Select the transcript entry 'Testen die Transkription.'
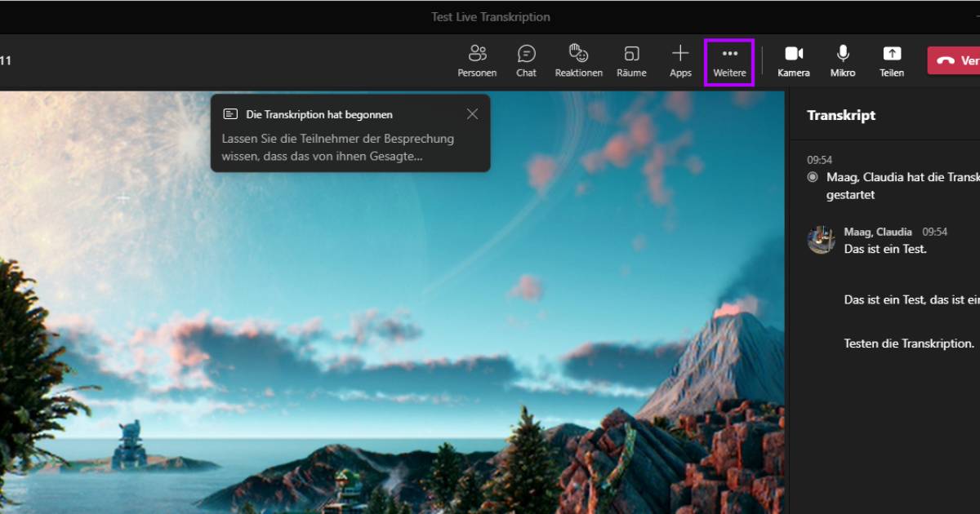This screenshot has height=514, width=980. [x=909, y=343]
